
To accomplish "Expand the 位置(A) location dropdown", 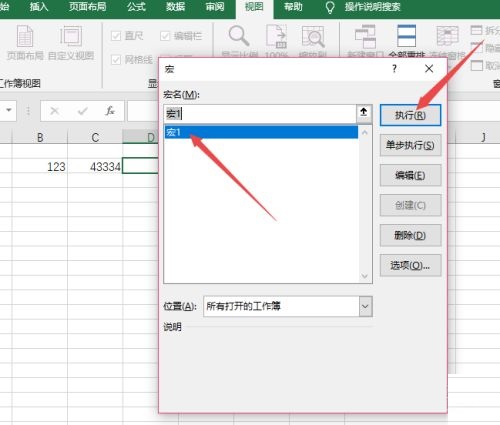I will coord(365,306).
